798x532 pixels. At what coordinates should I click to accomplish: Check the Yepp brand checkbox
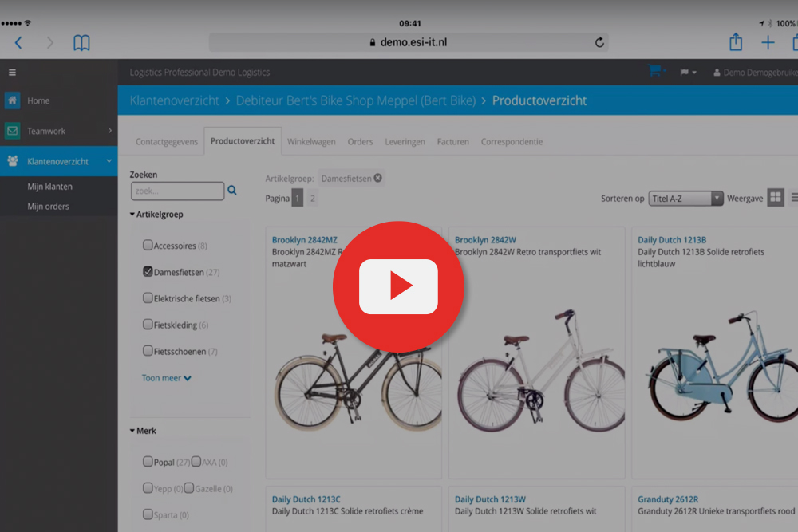[x=148, y=488]
